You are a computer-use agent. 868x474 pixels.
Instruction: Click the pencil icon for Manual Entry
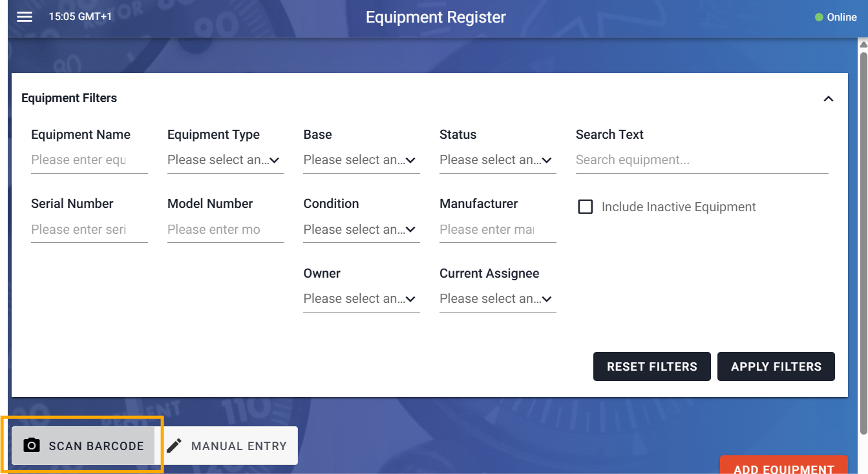point(175,446)
